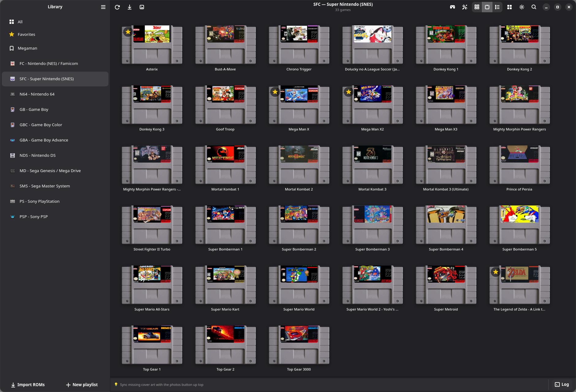The image size is (576, 392).
Task: Select GBC - Game Boy Color platform
Action: click(55, 125)
